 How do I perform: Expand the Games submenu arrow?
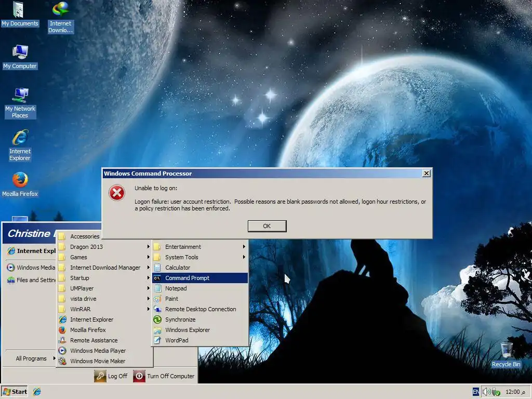pyautogui.click(x=148, y=257)
